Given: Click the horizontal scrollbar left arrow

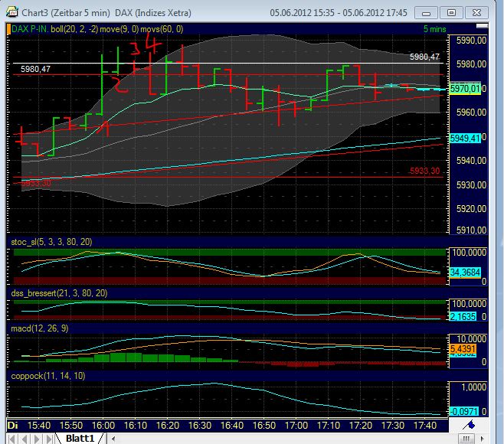Looking at the screenshot, I should tap(113, 439).
